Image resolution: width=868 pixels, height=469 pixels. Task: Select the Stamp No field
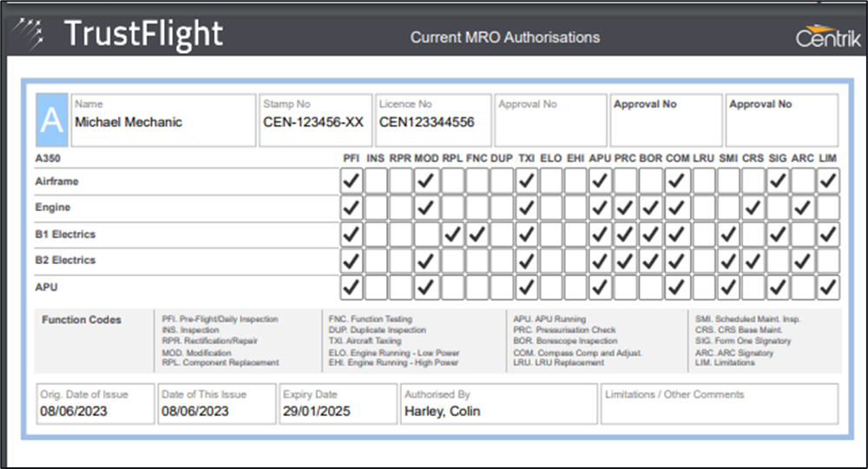[313, 121]
